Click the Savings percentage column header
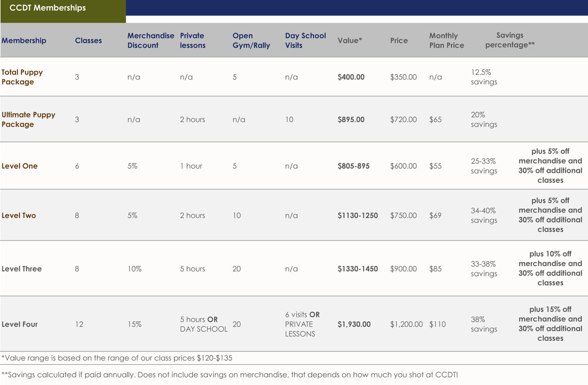This screenshot has height=385, width=588. click(510, 40)
